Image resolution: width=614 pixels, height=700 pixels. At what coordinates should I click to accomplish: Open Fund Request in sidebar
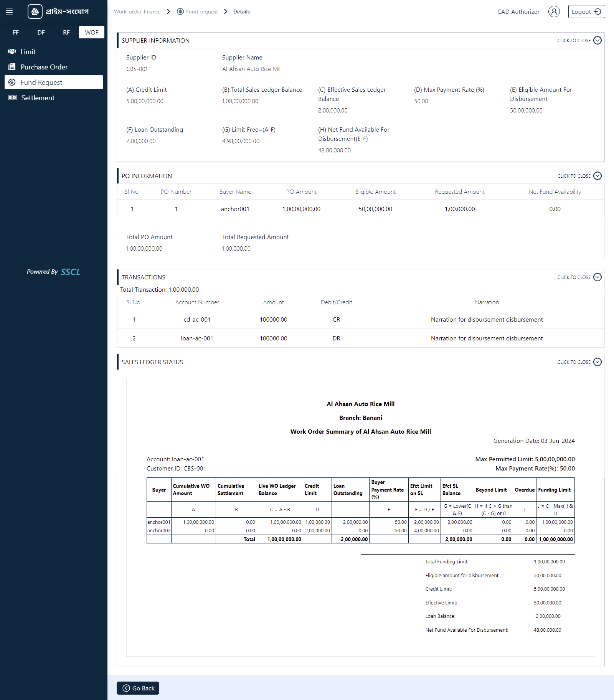click(x=54, y=82)
